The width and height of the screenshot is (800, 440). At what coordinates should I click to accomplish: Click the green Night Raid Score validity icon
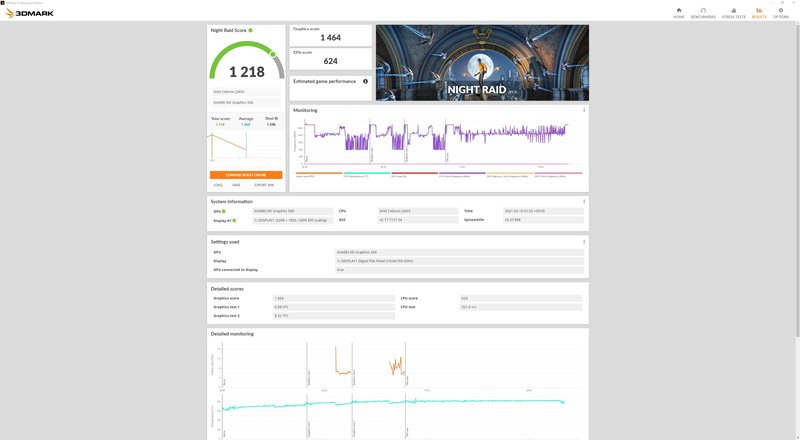(251, 30)
